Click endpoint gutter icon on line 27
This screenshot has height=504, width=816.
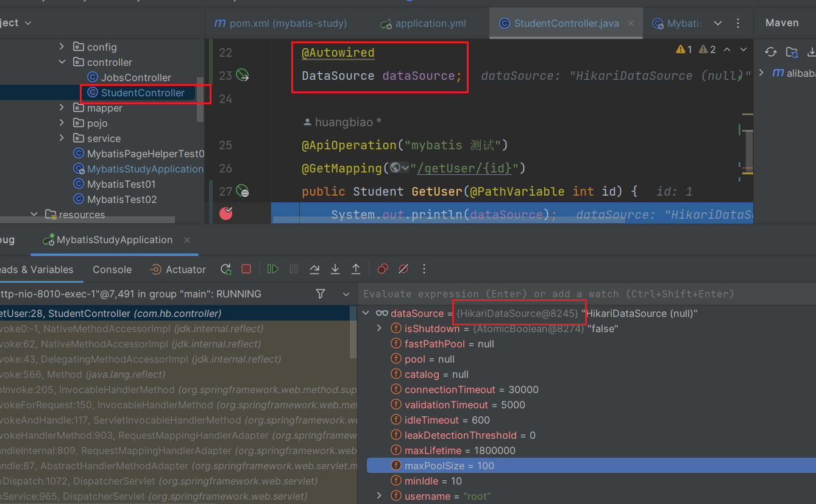click(243, 191)
